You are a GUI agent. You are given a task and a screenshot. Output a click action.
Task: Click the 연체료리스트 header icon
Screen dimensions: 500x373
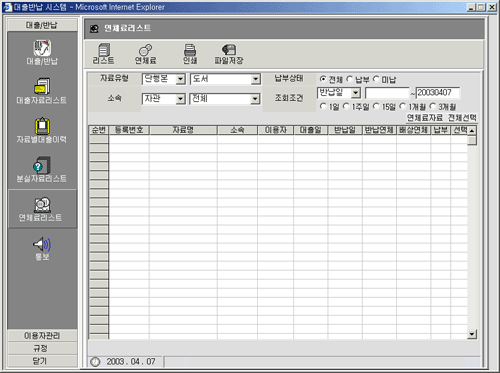click(94, 29)
